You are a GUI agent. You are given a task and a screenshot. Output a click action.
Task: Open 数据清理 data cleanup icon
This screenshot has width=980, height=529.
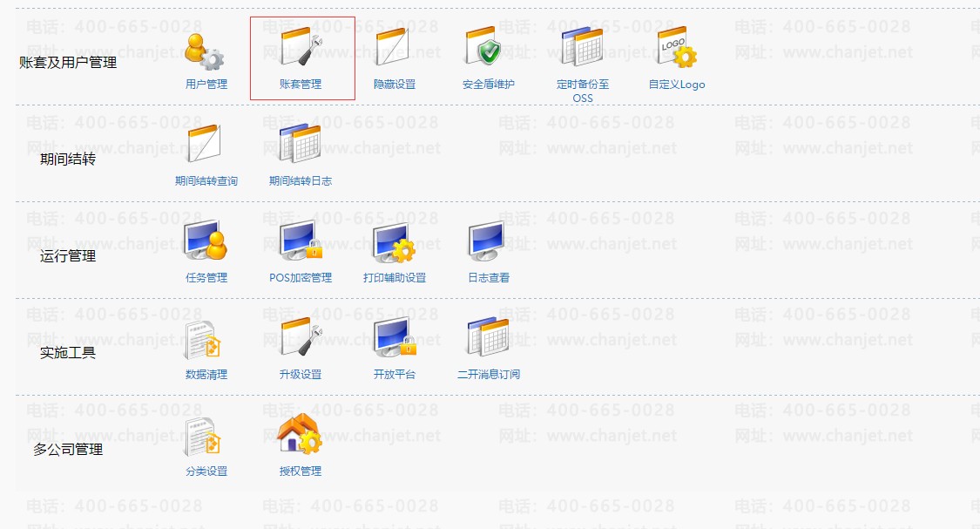pos(203,340)
